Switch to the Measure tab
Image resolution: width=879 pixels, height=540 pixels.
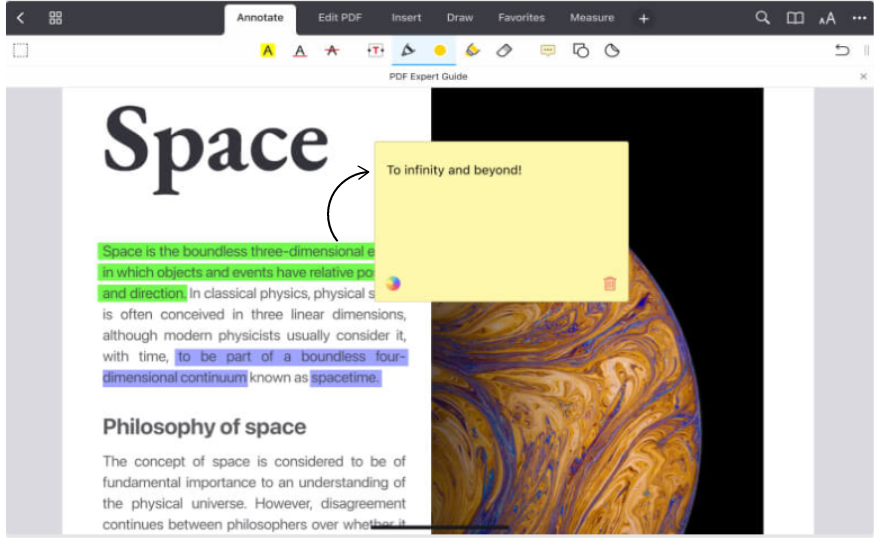click(x=592, y=18)
